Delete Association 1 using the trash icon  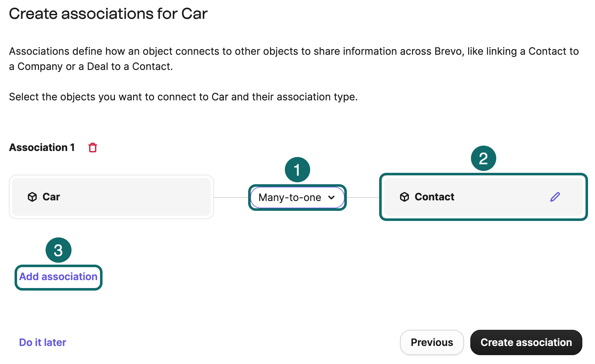[92, 147]
